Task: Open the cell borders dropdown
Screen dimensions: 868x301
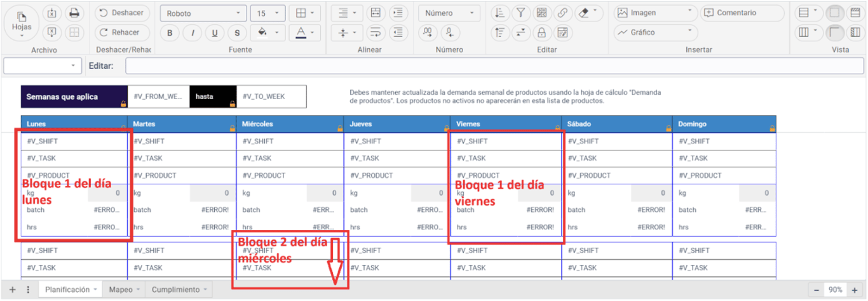Action: click(305, 13)
